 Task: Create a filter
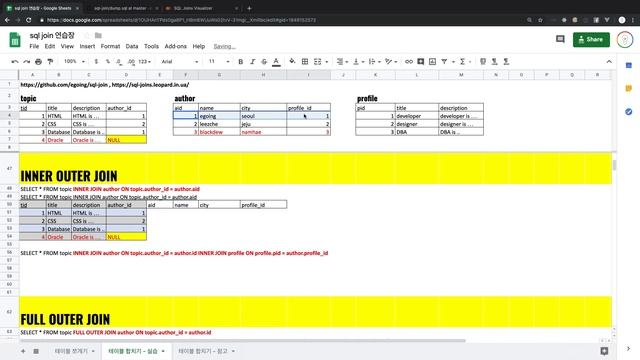[444, 62]
